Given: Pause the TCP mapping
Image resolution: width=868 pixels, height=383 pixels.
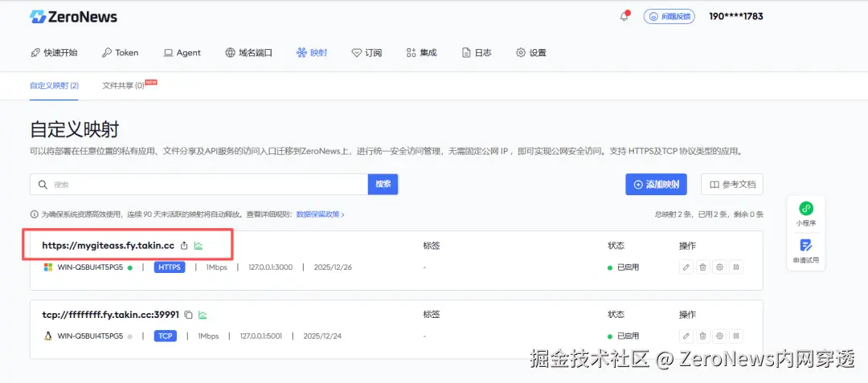Looking at the screenshot, I should click(736, 336).
